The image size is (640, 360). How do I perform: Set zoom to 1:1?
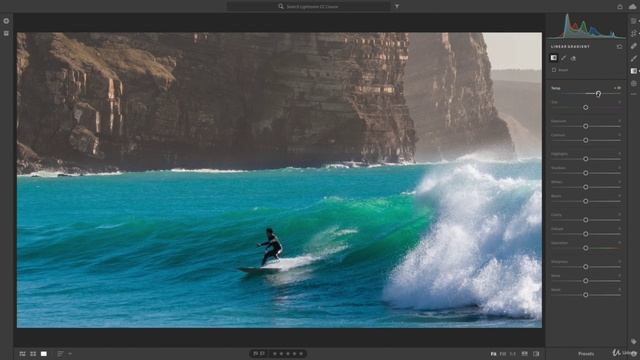click(513, 354)
